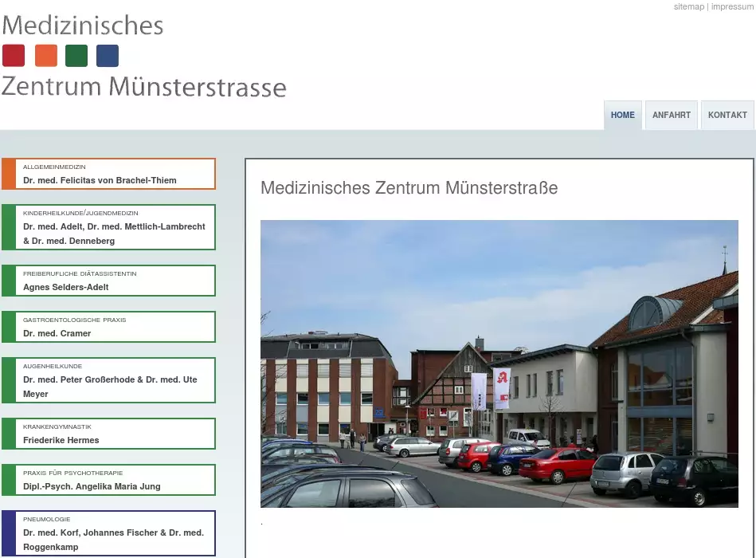Open the sitemap link

689,6
